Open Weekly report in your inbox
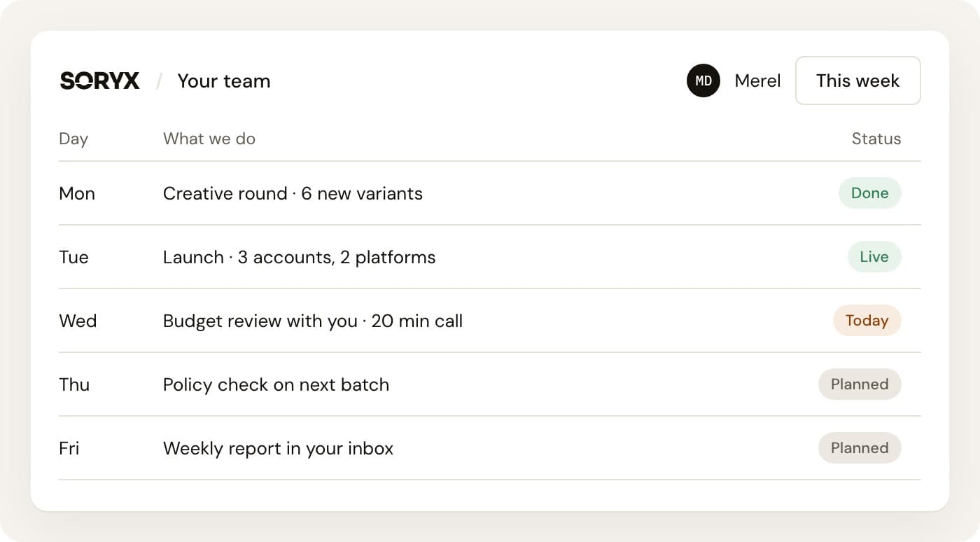The width and height of the screenshot is (980, 542). [x=278, y=448]
